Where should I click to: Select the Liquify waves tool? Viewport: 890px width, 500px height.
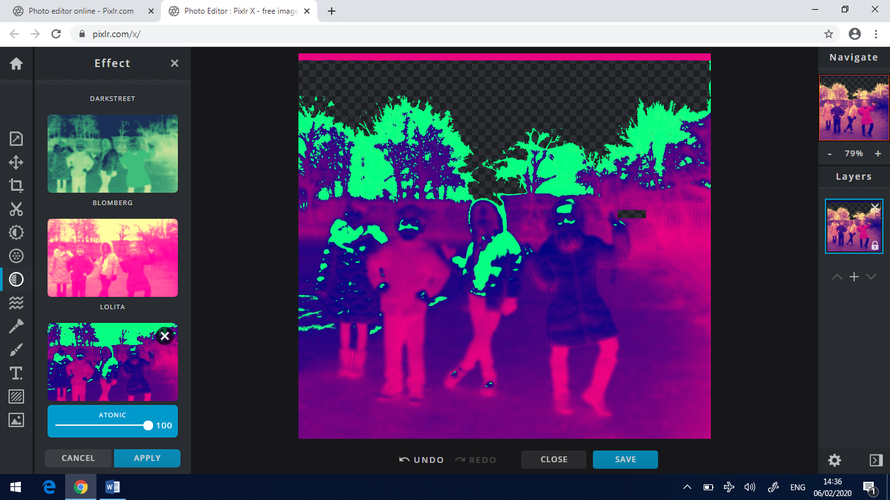click(x=16, y=303)
